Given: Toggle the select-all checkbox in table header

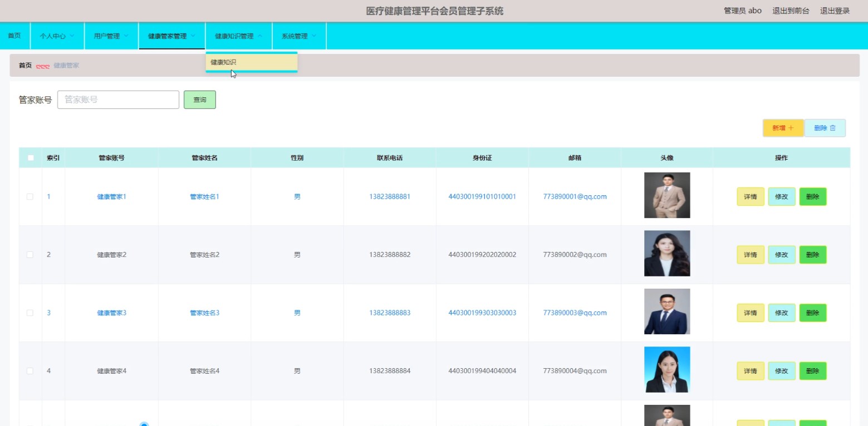Looking at the screenshot, I should click(x=31, y=158).
